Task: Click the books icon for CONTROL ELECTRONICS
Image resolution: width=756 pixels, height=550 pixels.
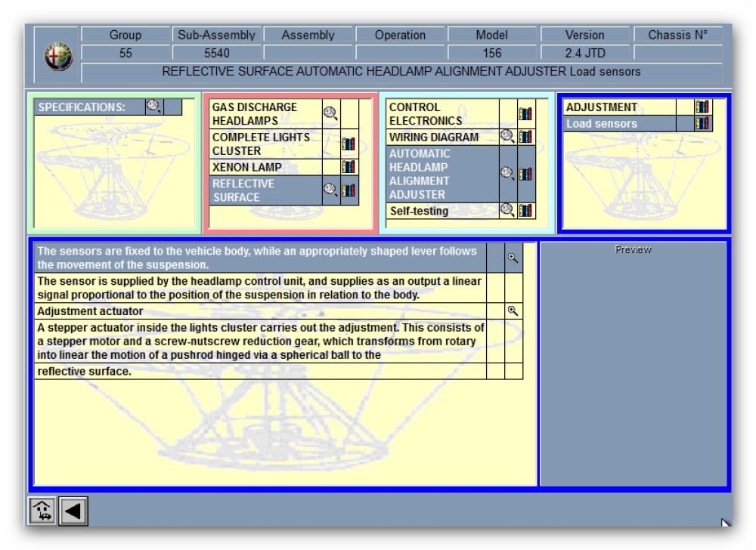Action: click(x=525, y=114)
